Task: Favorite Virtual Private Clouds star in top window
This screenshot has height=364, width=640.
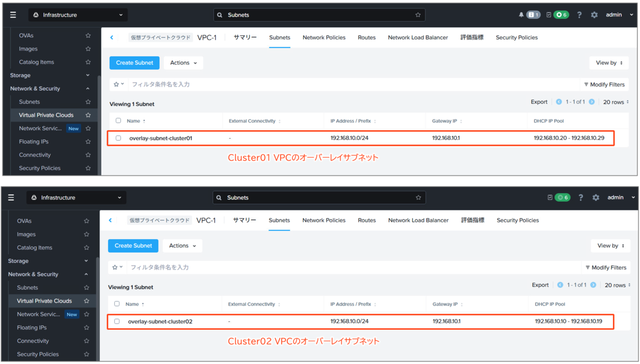Action: tap(88, 115)
